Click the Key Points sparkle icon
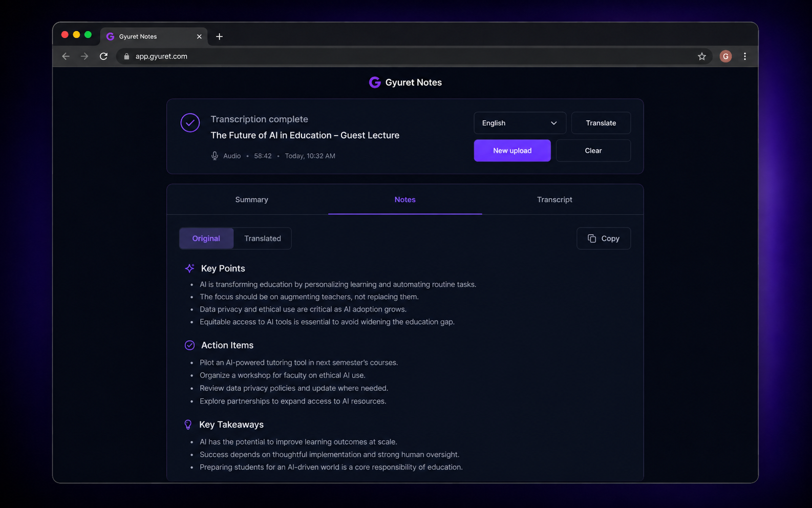The height and width of the screenshot is (508, 812). coord(189,268)
